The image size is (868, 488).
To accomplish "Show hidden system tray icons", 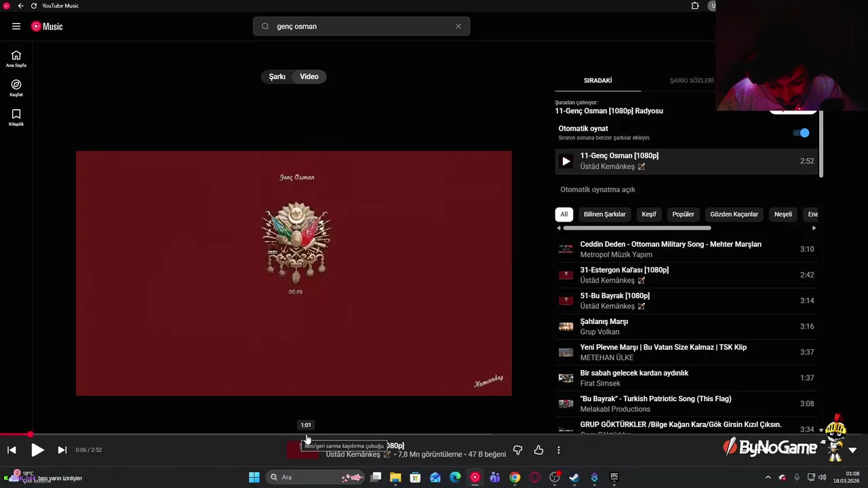I will [x=768, y=477].
